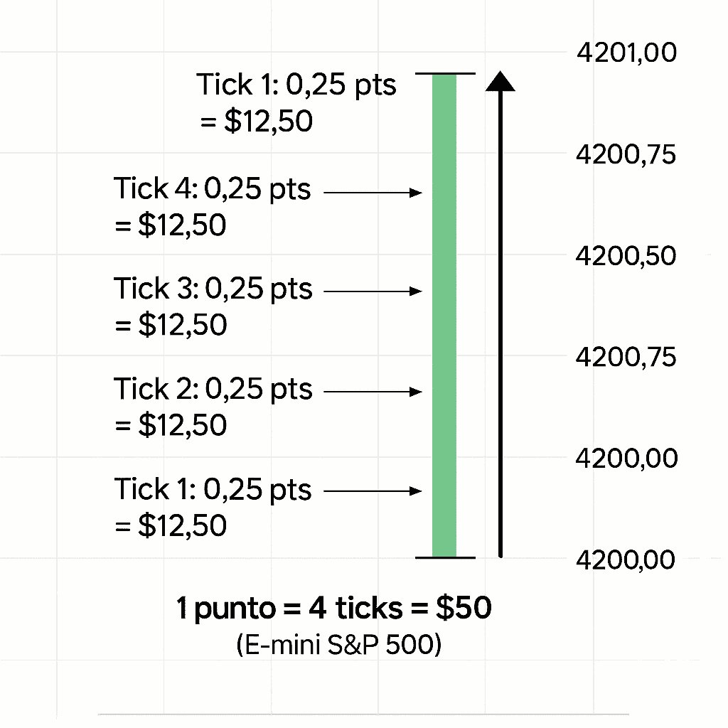The width and height of the screenshot is (728, 728).
Task: Click the black upward arrowhead
Action: 501,81
